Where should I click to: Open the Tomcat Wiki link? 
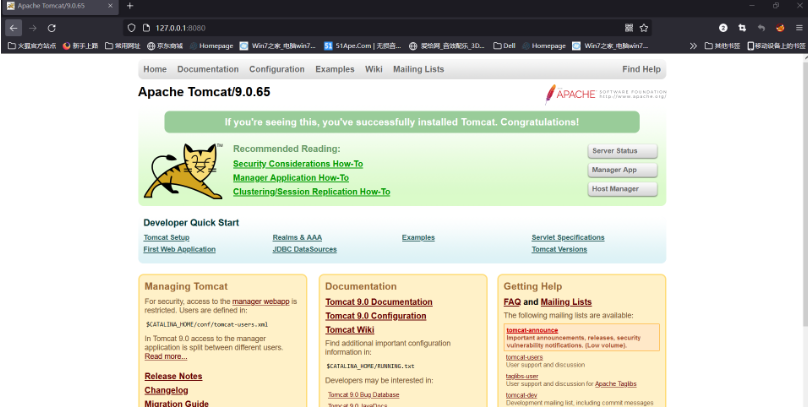(x=350, y=330)
